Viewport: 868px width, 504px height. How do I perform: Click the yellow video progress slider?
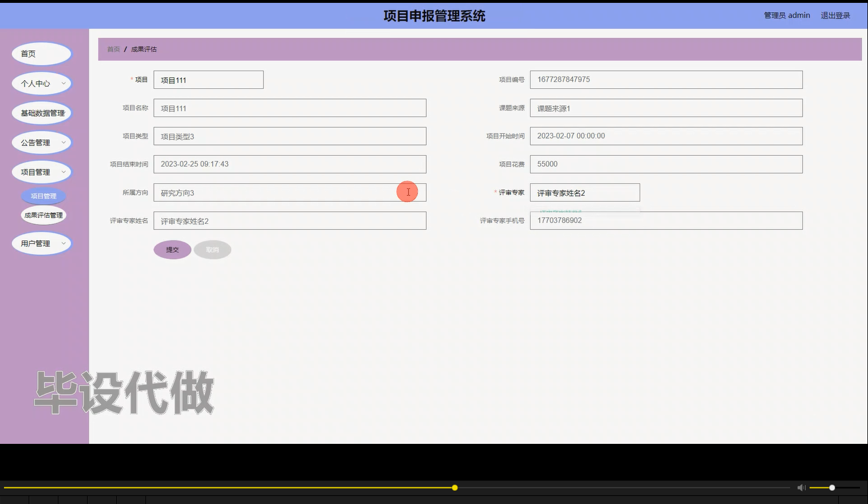point(454,487)
